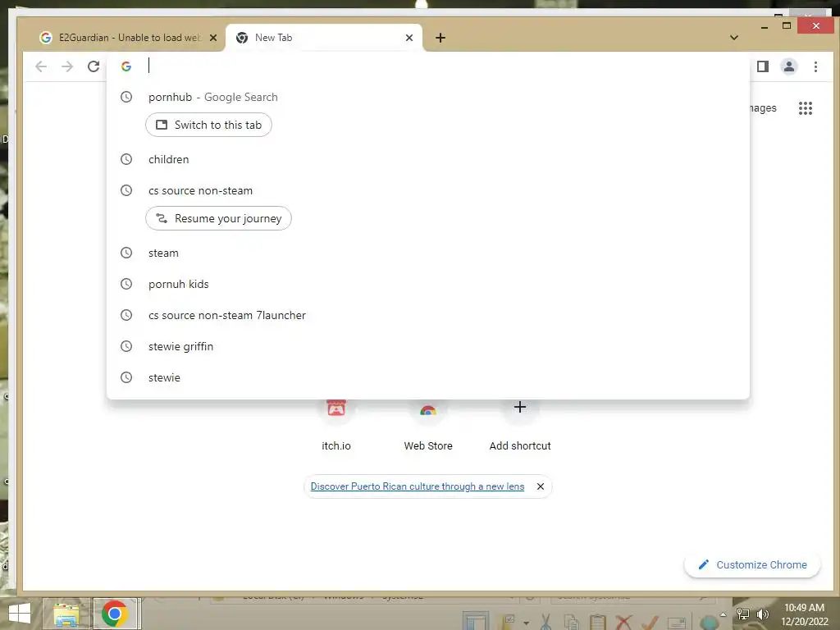Image resolution: width=840 pixels, height=630 pixels.
Task: Open the Web Store shortcut
Action: [x=428, y=426]
